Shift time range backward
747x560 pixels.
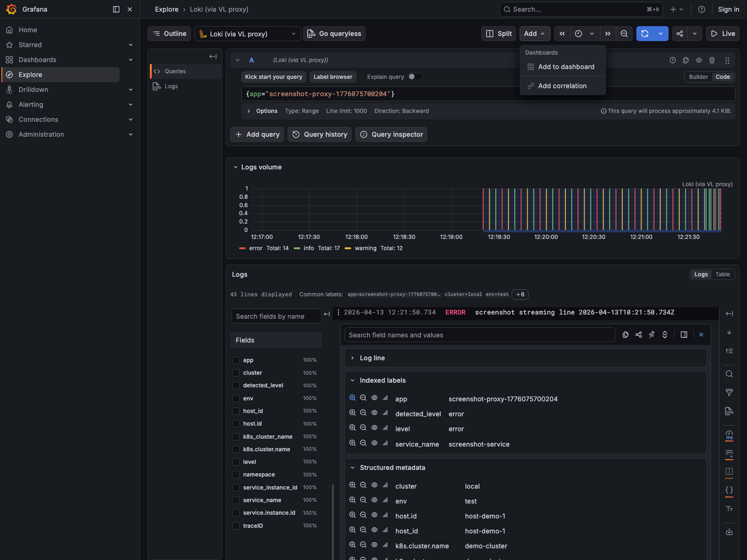tap(562, 34)
